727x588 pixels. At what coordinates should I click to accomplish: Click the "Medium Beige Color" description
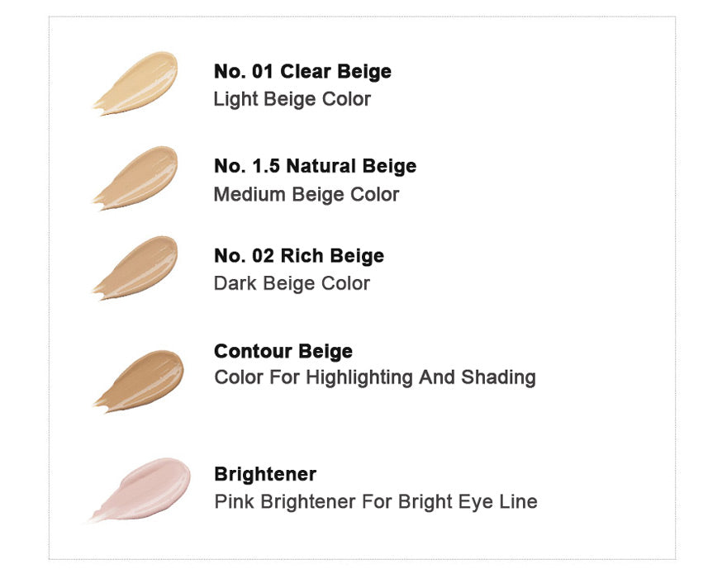[306, 194]
